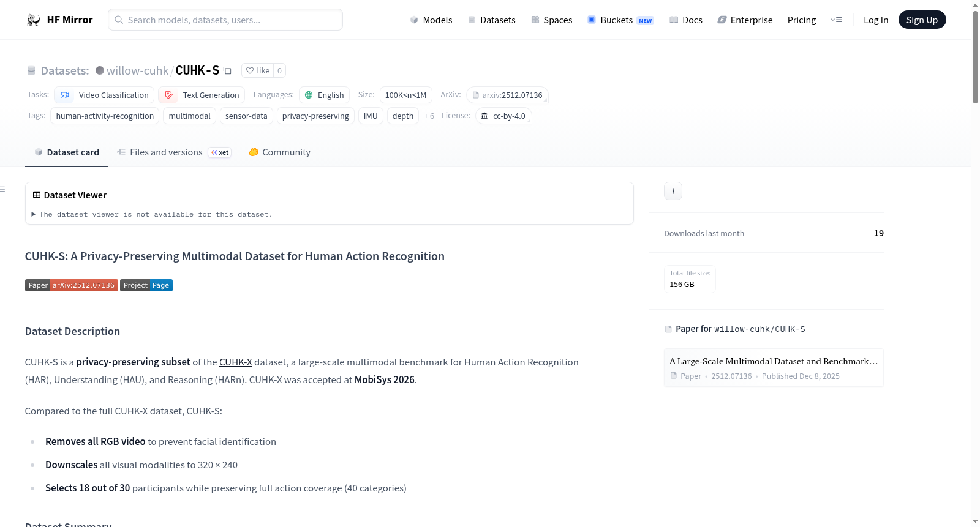
Task: Click the Sign Up button
Action: [922, 20]
